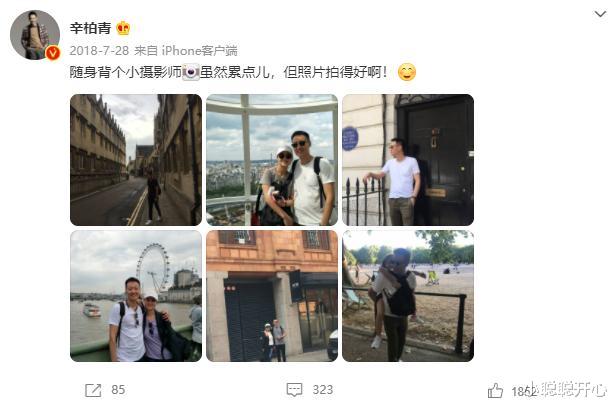Viewport: 616px width, 408px height.
Task: Expand the post options chevron
Action: pyautogui.click(x=600, y=15)
